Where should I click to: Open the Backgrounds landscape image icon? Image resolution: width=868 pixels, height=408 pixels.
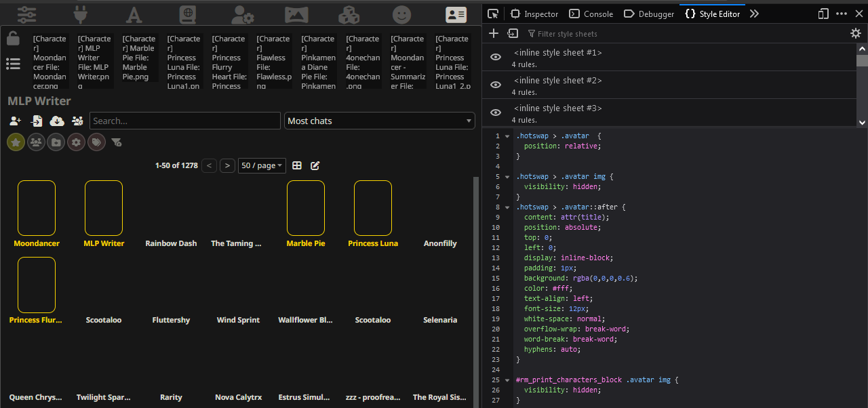(x=296, y=14)
